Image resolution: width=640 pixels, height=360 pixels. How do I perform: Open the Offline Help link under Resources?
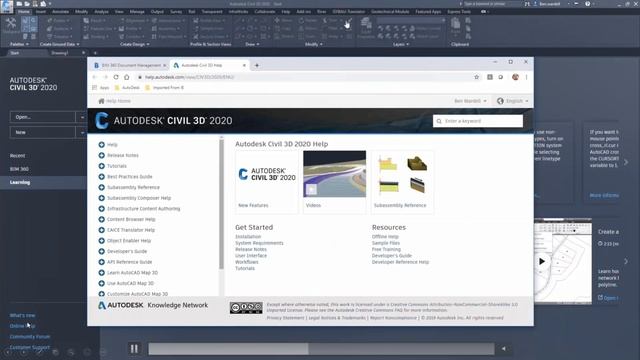tap(385, 237)
